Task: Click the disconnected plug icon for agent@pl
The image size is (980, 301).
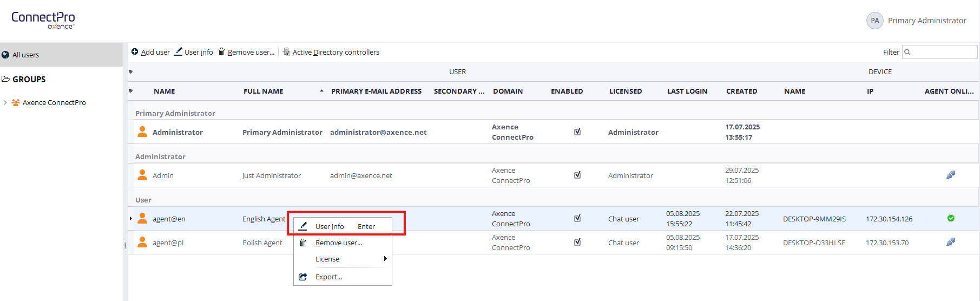Action: coord(950,242)
